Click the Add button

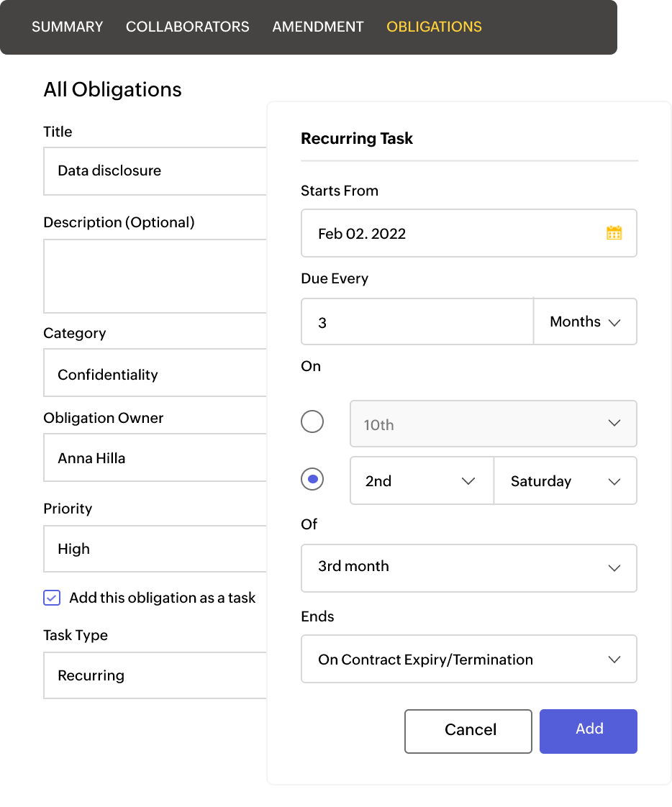coord(589,731)
